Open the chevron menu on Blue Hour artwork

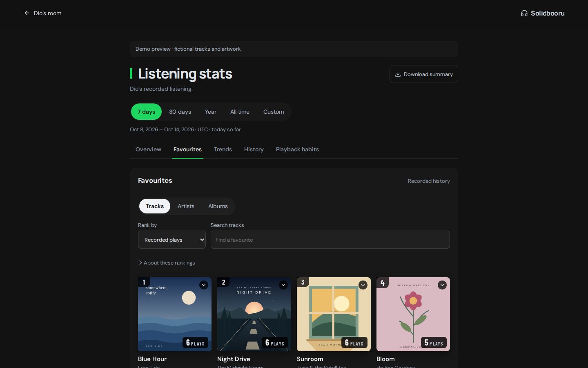point(204,285)
